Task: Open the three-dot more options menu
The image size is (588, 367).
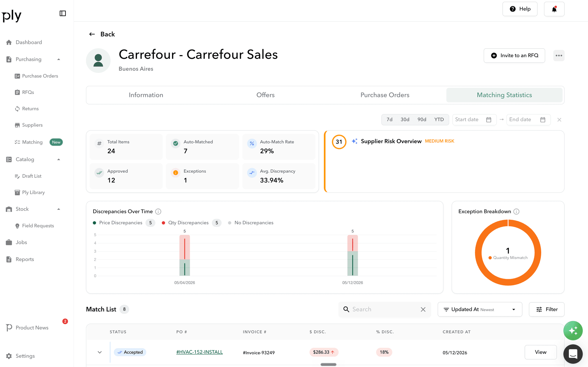Action: pos(559,55)
